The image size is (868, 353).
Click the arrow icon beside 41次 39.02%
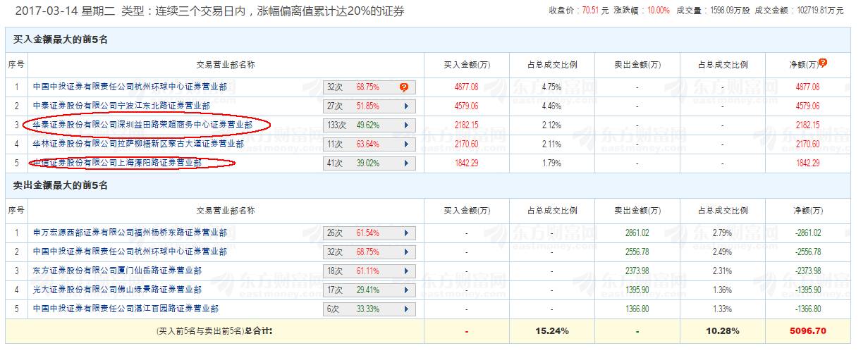click(406, 163)
